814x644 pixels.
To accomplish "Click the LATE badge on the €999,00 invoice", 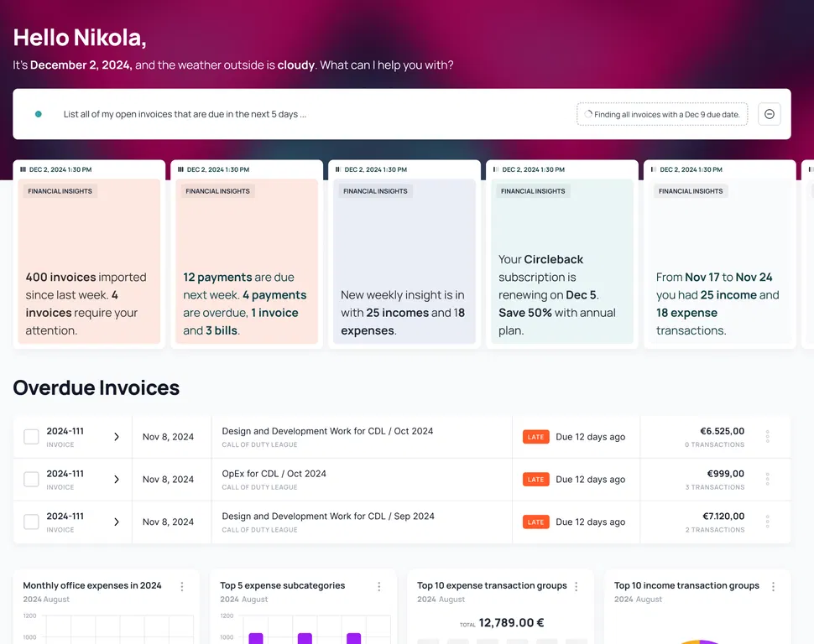I will tap(535, 480).
